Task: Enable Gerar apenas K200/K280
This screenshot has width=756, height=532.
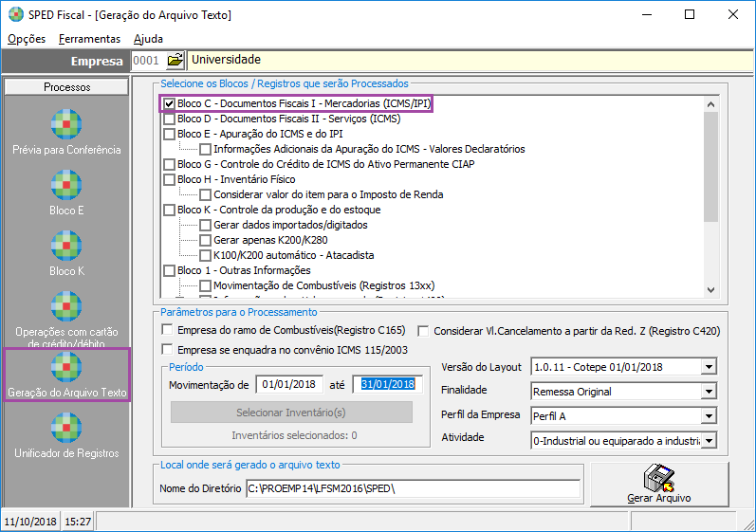Action: pyautogui.click(x=206, y=240)
